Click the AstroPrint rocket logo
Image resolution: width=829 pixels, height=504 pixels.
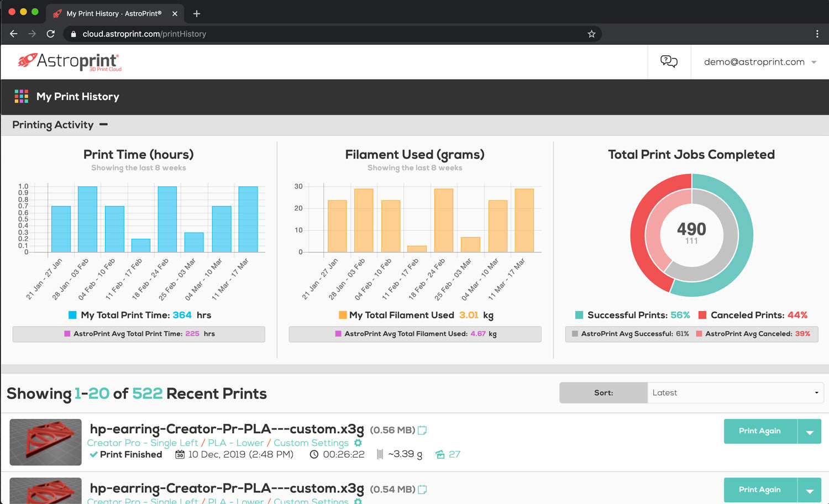[69, 62]
